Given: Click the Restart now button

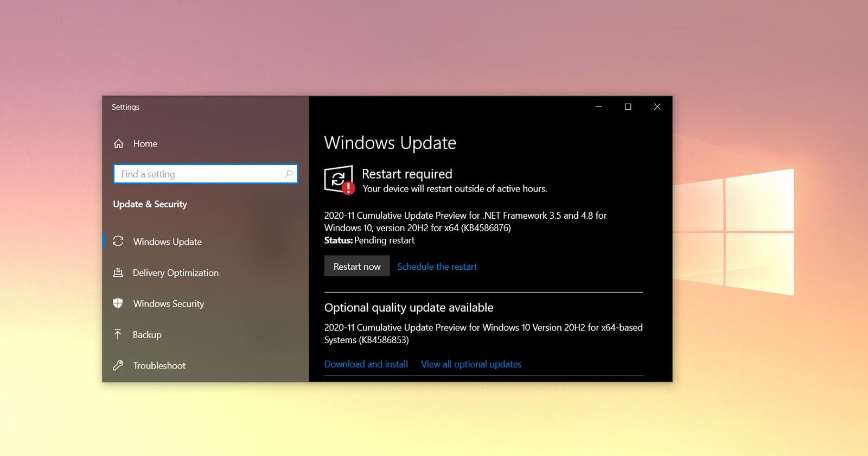Looking at the screenshot, I should (357, 266).
